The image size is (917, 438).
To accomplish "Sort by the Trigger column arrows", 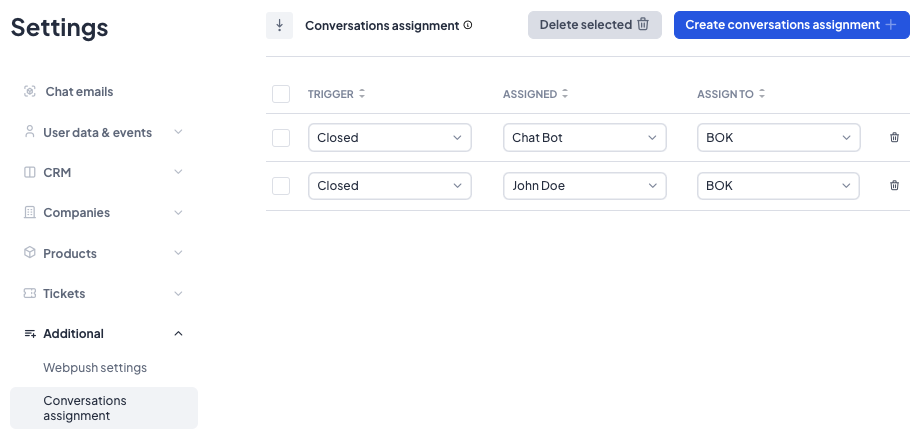I will tap(362, 94).
